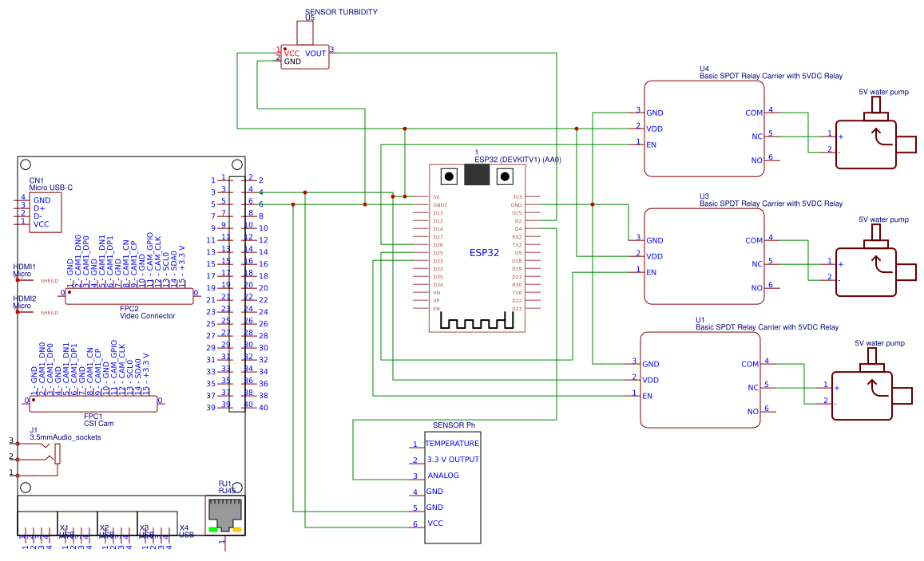The height and width of the screenshot is (561, 924).
Task: Select the NC pin label on relay U1
Action: (x=753, y=388)
